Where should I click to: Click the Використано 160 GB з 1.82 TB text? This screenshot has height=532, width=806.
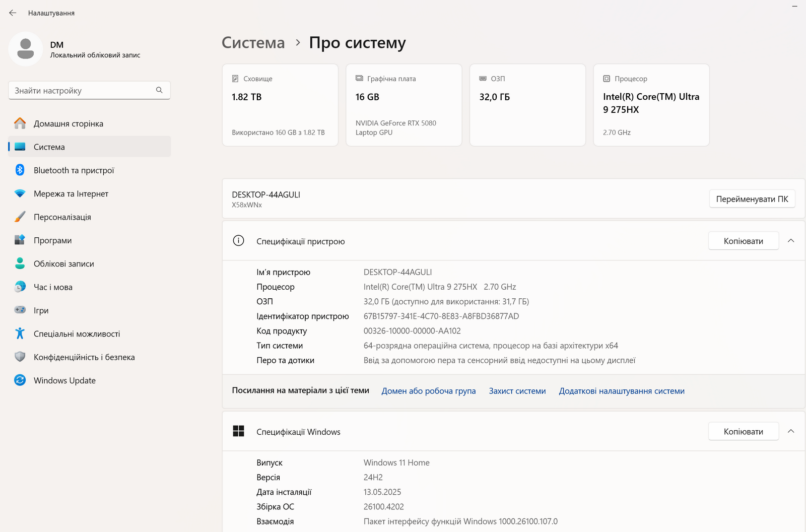pos(278,132)
